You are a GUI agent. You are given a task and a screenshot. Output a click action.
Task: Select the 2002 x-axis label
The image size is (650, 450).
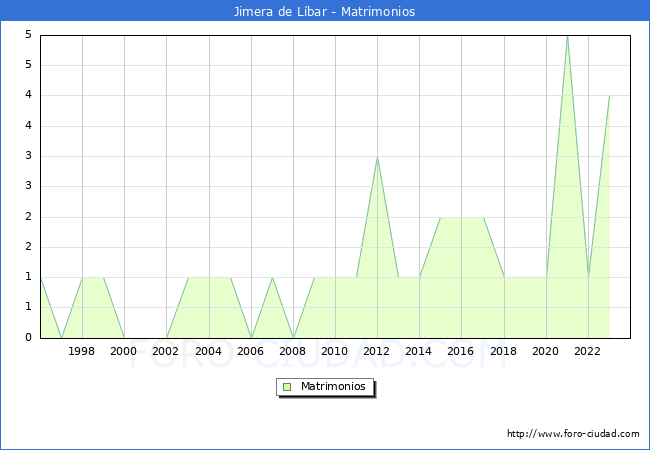point(166,351)
